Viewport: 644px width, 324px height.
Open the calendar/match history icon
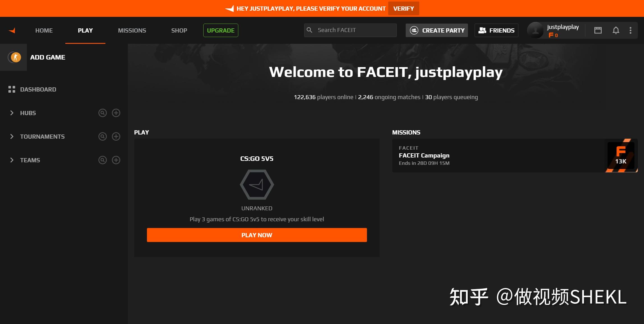click(x=598, y=30)
